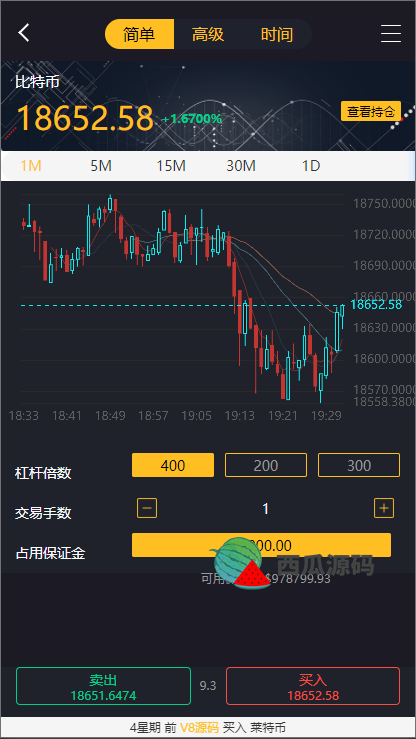
Task: Switch to the 高级 tab
Action: tap(208, 34)
